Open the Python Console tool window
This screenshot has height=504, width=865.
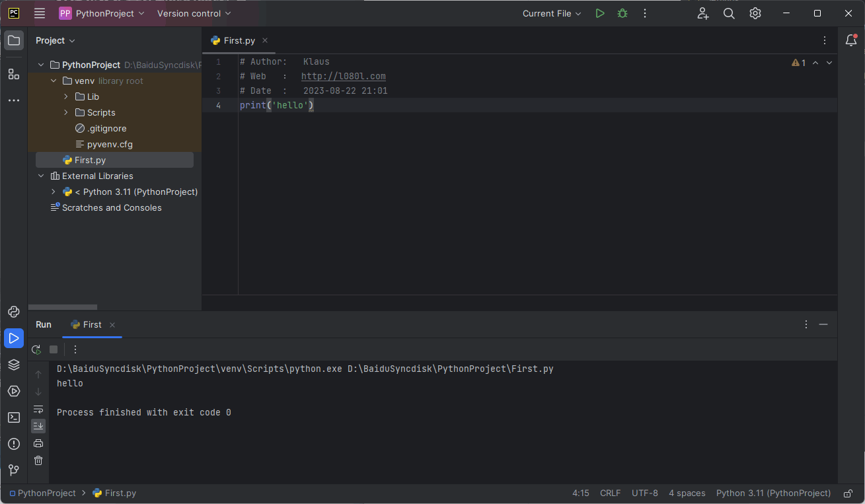[x=14, y=312]
